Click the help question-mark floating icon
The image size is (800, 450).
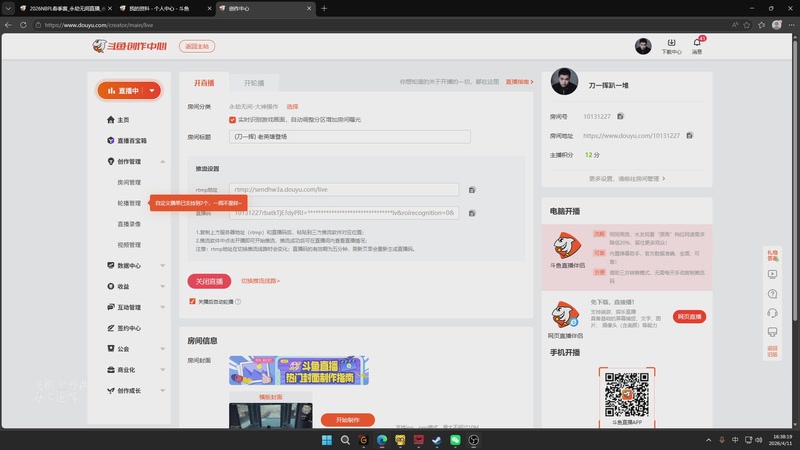772,294
